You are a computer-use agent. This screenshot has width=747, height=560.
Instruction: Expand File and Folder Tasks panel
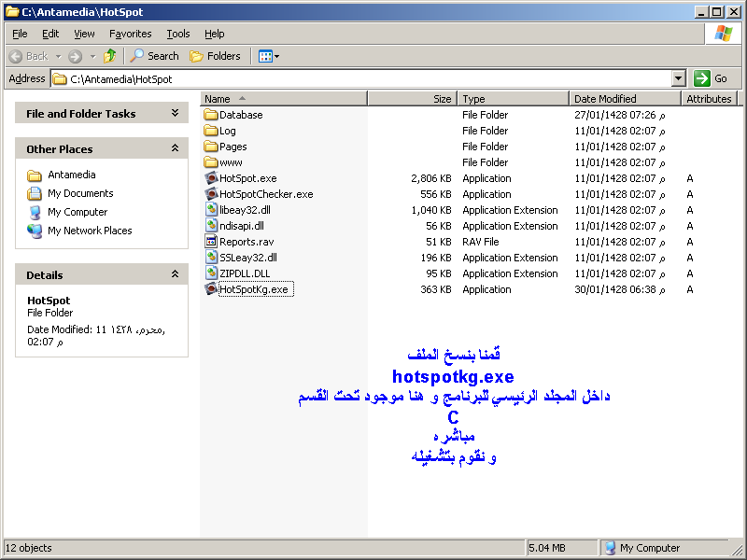click(x=175, y=113)
